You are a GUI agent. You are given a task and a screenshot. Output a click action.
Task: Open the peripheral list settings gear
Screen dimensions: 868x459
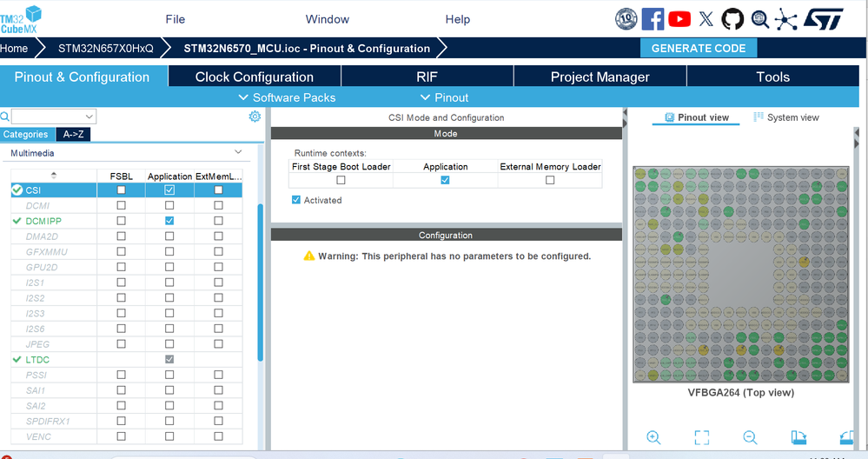coord(255,116)
